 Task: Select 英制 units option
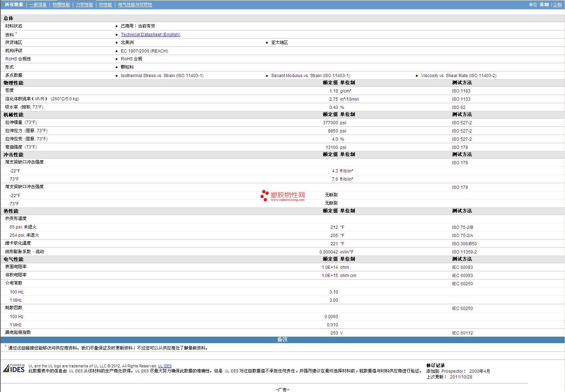pos(544,5)
